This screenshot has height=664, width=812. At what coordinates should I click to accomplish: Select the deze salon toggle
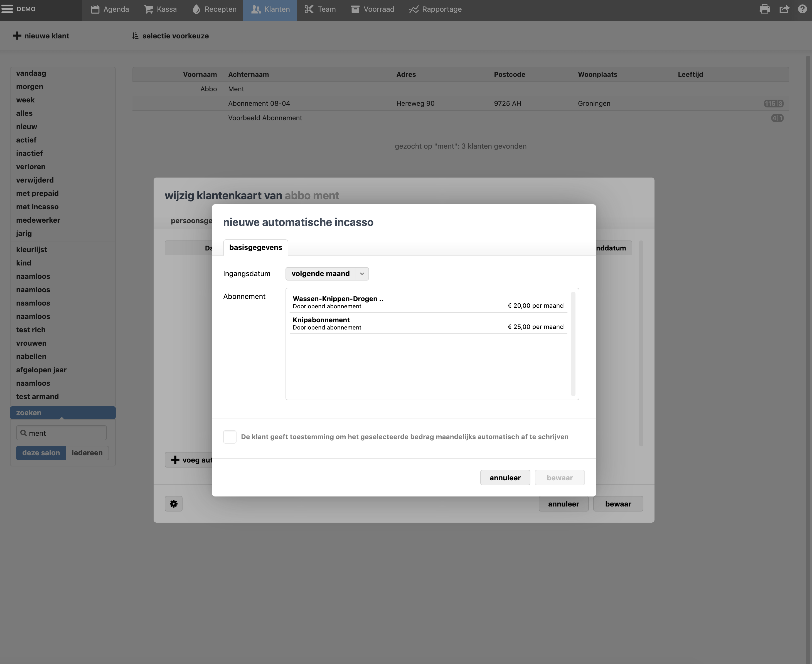click(41, 453)
